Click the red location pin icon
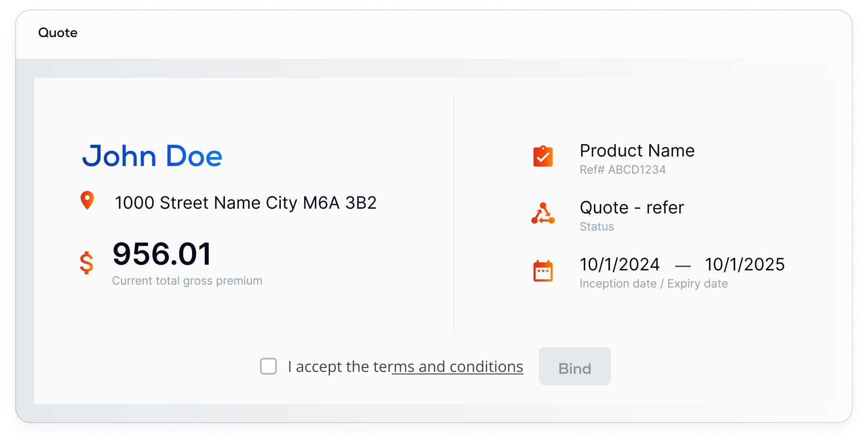Screen dimensions: 868x444 click(87, 200)
